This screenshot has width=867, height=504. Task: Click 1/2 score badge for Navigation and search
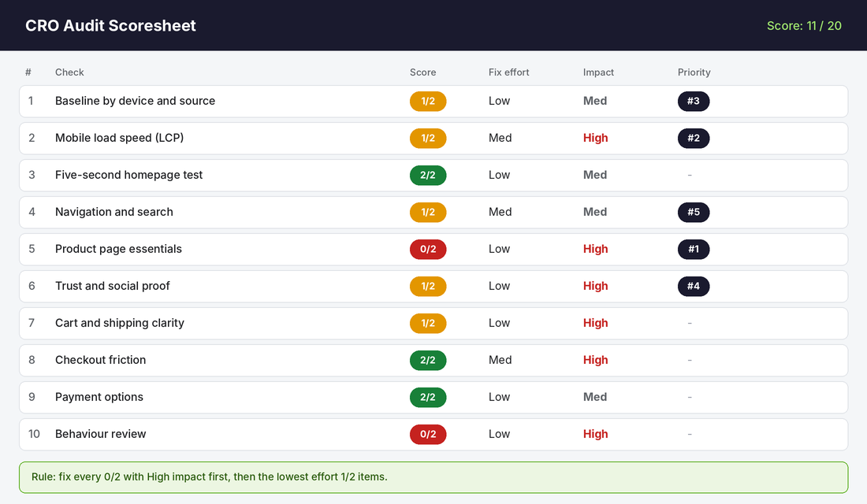[428, 212]
